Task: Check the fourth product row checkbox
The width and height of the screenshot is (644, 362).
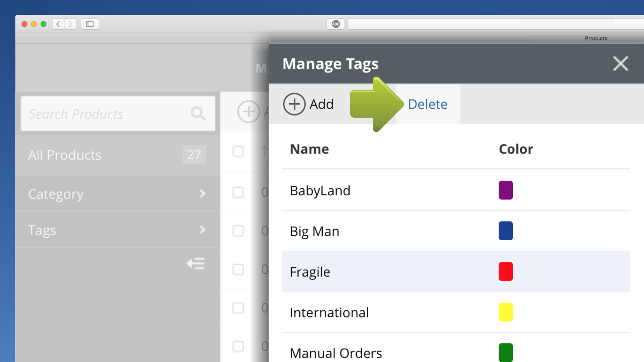Action: [238, 308]
